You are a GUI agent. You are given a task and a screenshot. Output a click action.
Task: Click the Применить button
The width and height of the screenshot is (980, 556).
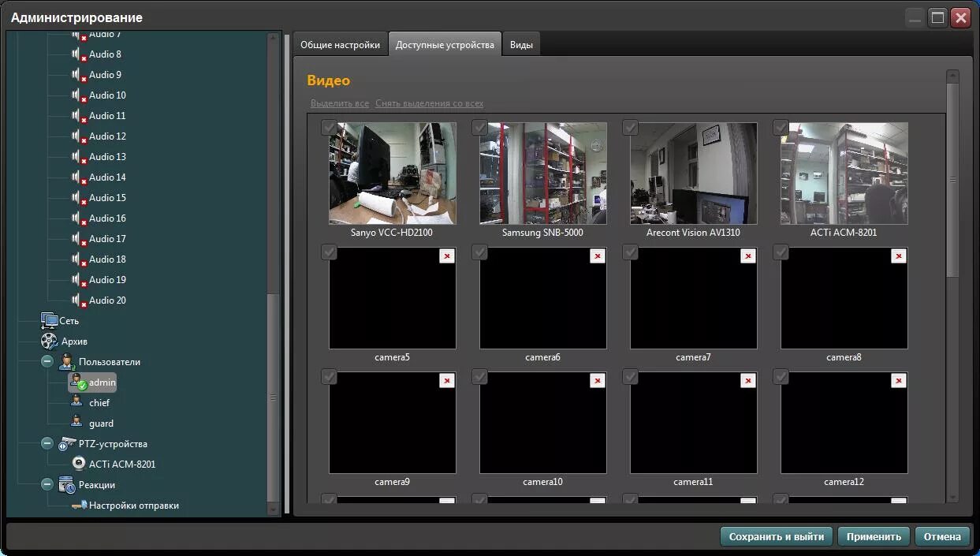tap(874, 536)
